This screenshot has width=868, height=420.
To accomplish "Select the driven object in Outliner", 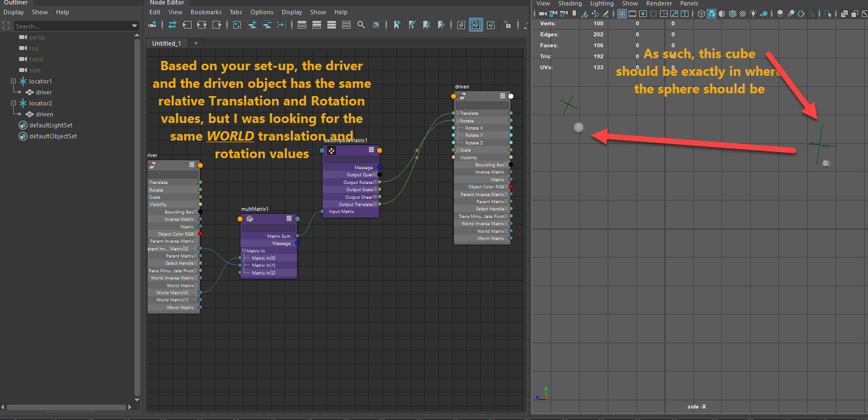I will coord(44,114).
